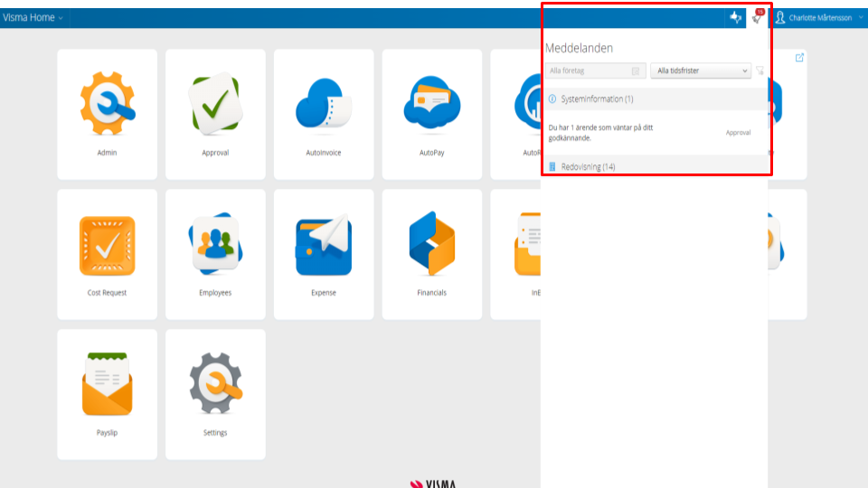This screenshot has width=868, height=488.
Task: Open the Employees app tile
Action: [215, 254]
